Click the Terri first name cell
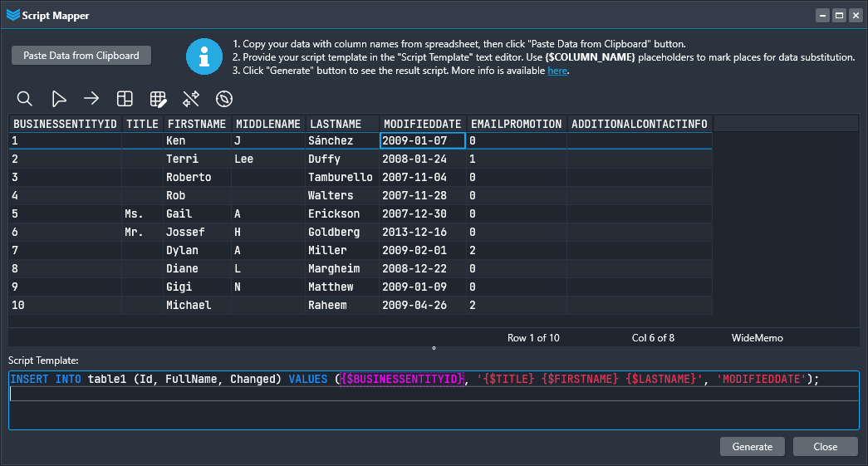Screen dimensions: 868x466 [197, 159]
